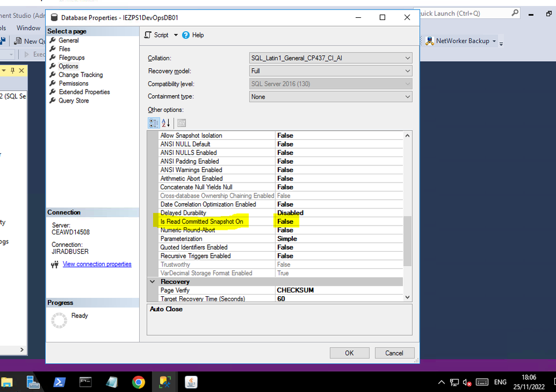
Task: Click NetWorker Backup in SSMS toolbar
Action: point(457,41)
